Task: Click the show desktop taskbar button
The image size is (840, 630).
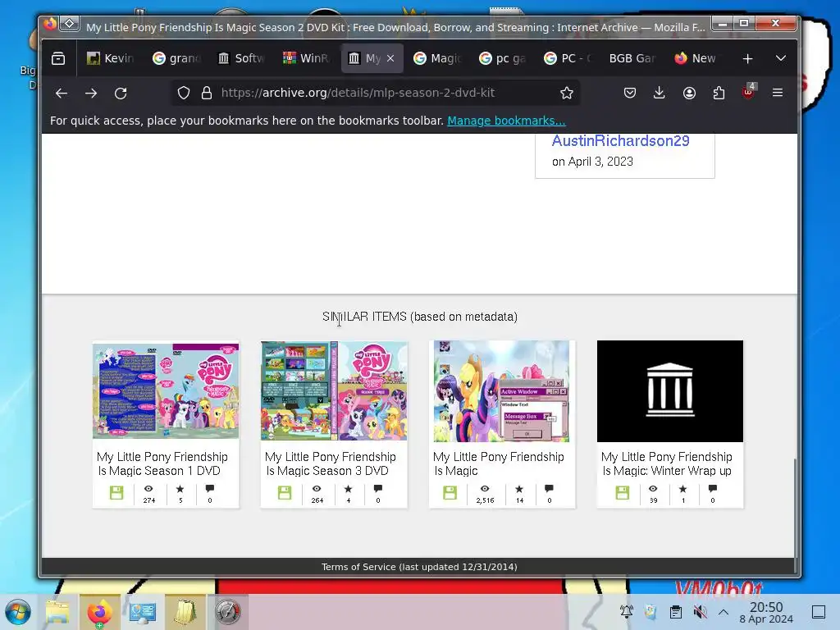Action: (x=819, y=612)
